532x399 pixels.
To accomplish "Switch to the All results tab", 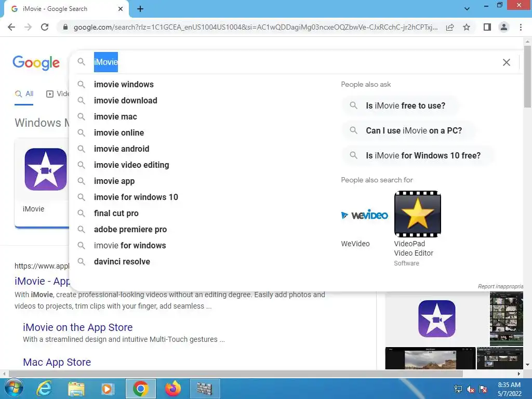I will 24,94.
